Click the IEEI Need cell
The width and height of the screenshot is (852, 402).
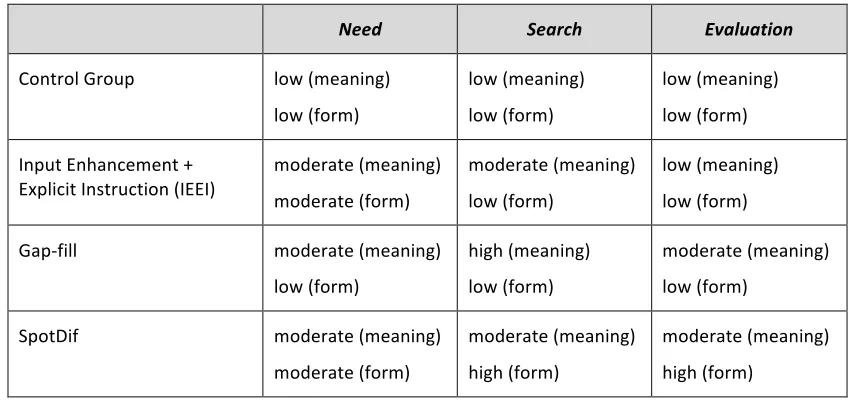click(x=360, y=182)
